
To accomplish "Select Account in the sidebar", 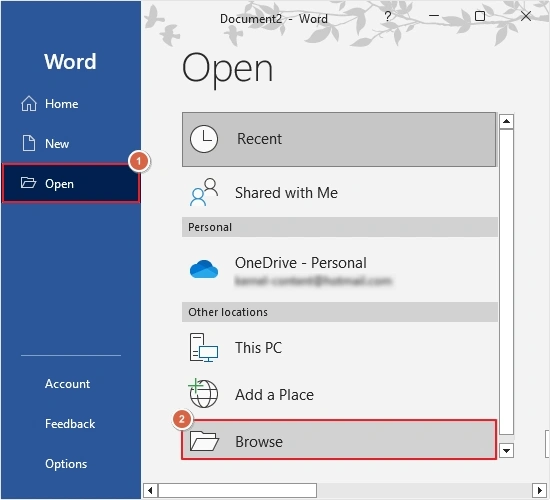I will [67, 384].
